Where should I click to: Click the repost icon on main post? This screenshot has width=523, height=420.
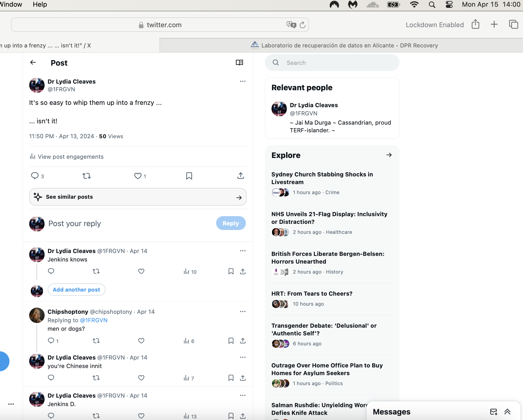click(87, 176)
